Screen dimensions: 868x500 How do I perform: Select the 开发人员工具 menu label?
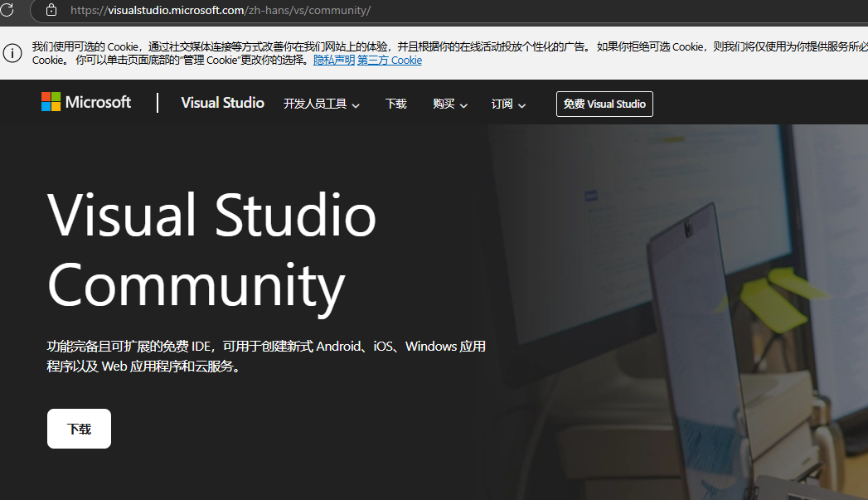[x=315, y=104]
